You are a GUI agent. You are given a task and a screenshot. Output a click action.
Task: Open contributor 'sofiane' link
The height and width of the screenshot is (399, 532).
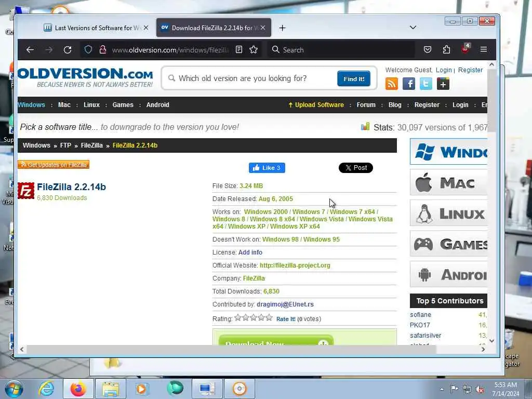(x=420, y=315)
